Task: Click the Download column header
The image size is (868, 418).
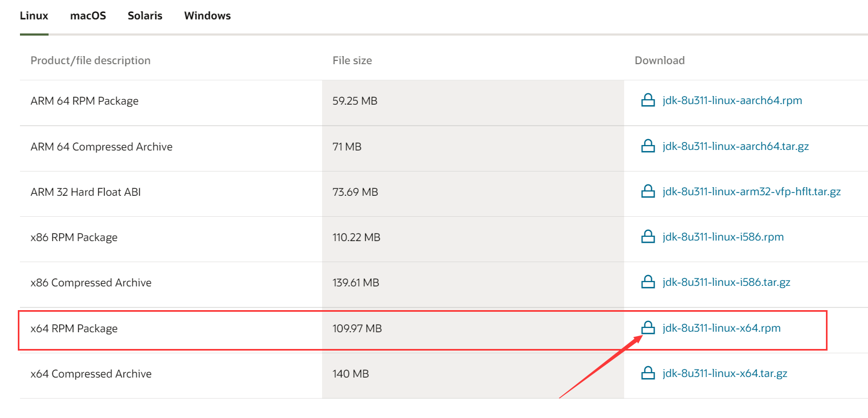Action: tap(660, 60)
